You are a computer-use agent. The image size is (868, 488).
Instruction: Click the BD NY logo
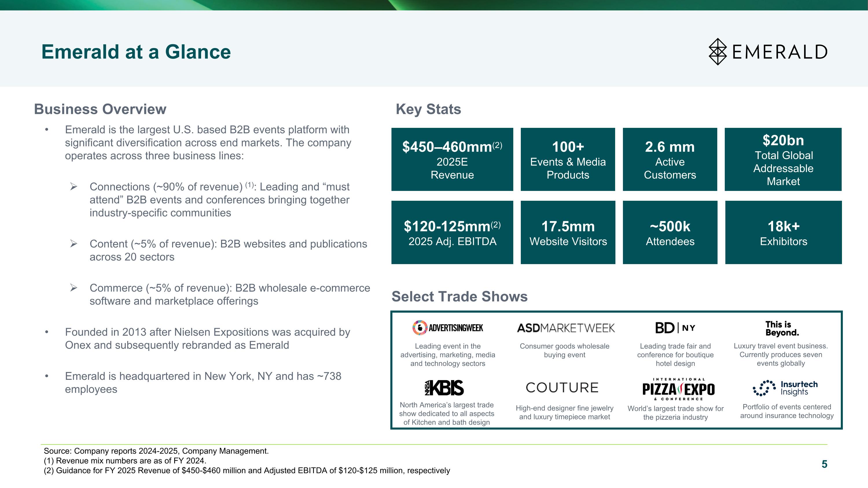675,328
